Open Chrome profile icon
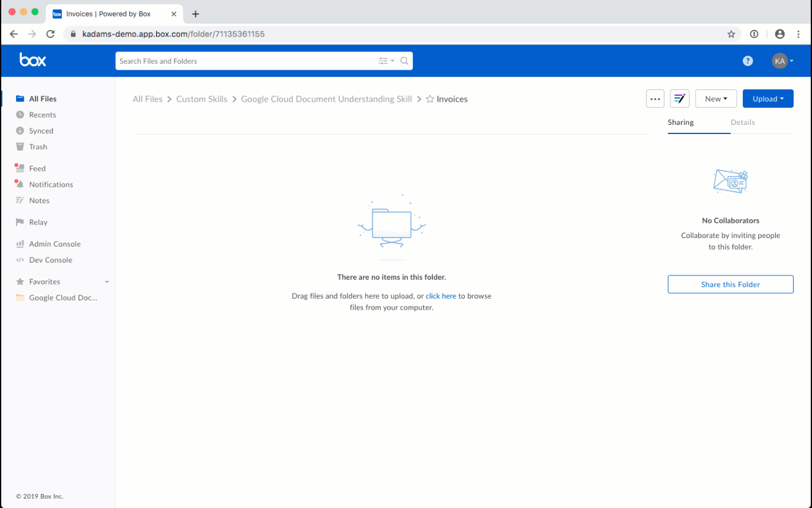Image resolution: width=812 pixels, height=508 pixels. (x=780, y=34)
